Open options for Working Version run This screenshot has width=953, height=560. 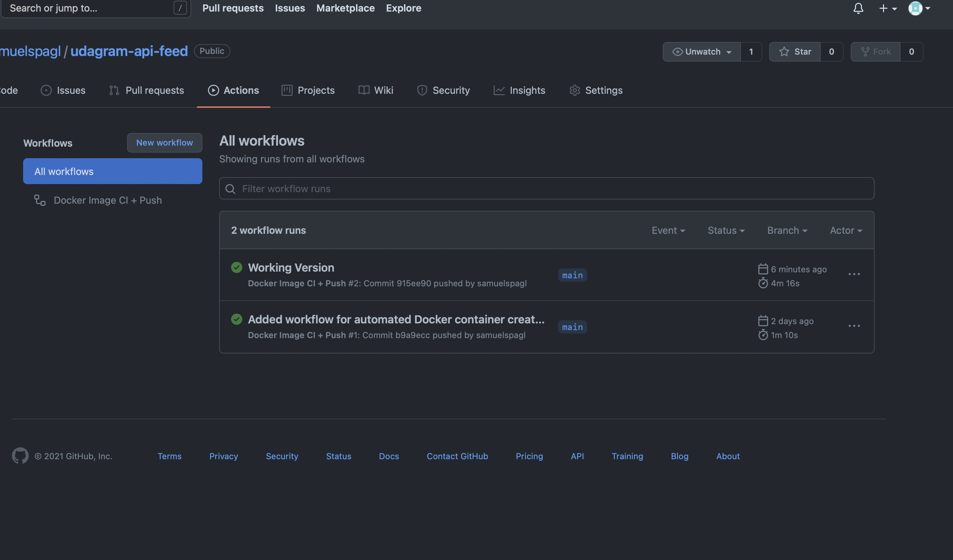pos(854,274)
